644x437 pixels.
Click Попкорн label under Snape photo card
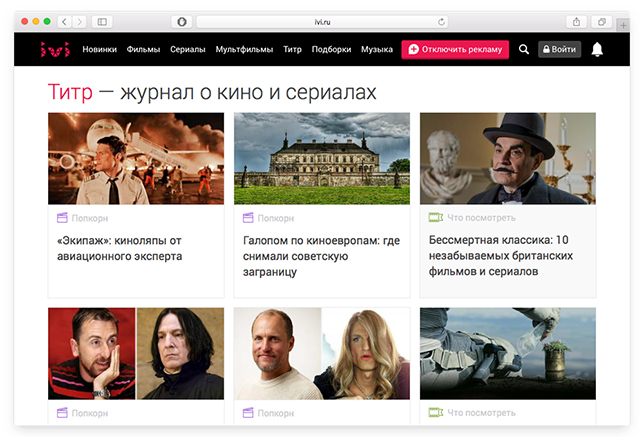point(90,413)
